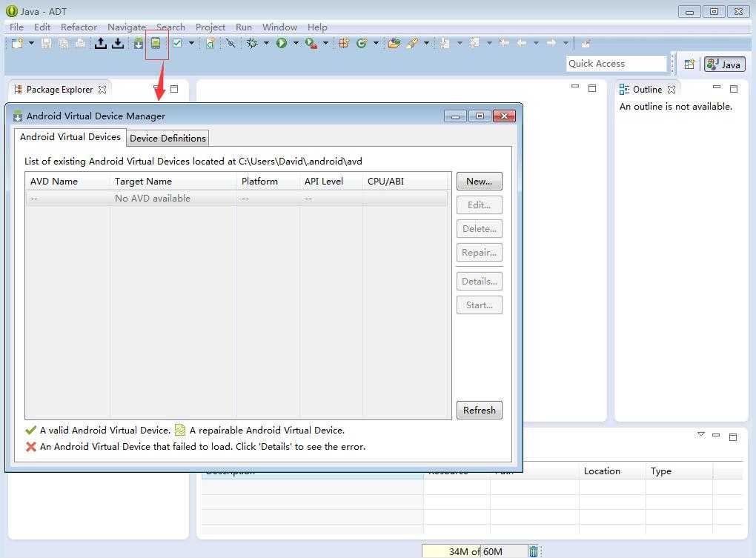756x558 pixels.
Task: Open the Edit menu
Action: [x=42, y=27]
